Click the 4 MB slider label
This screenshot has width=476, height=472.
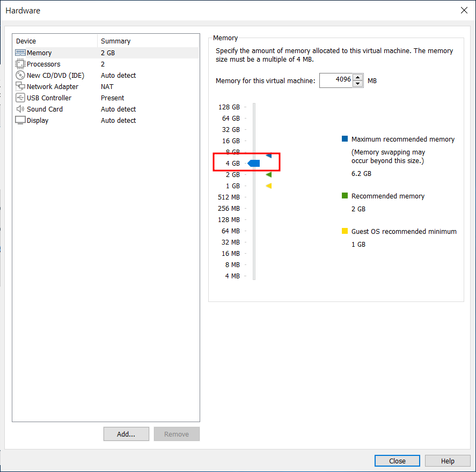click(x=232, y=276)
